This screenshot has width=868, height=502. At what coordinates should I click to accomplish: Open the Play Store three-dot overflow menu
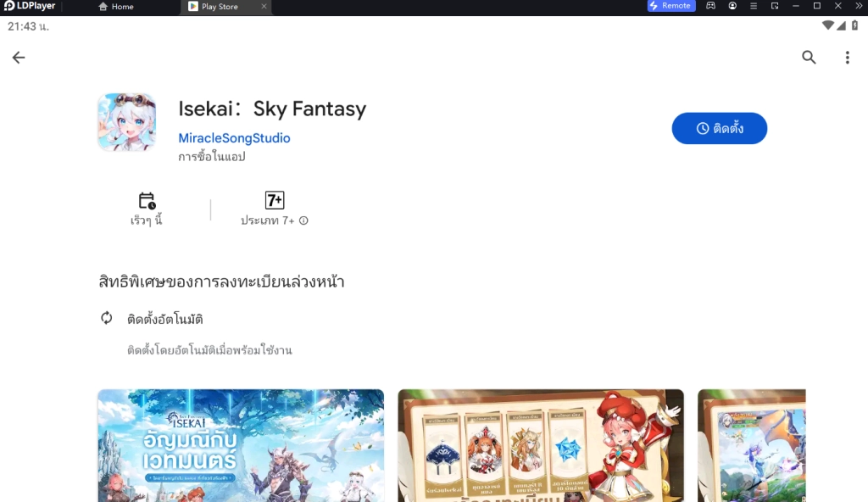pos(847,57)
